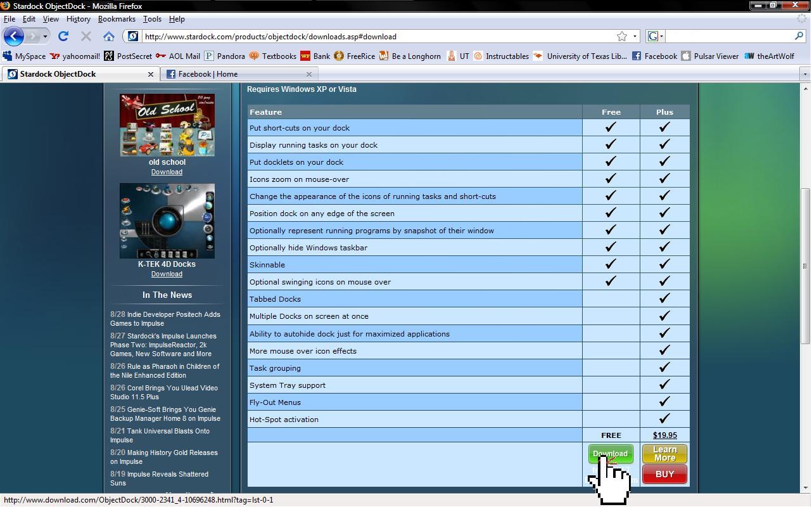Click the URL address field
The height and width of the screenshot is (507, 812).
point(378,36)
